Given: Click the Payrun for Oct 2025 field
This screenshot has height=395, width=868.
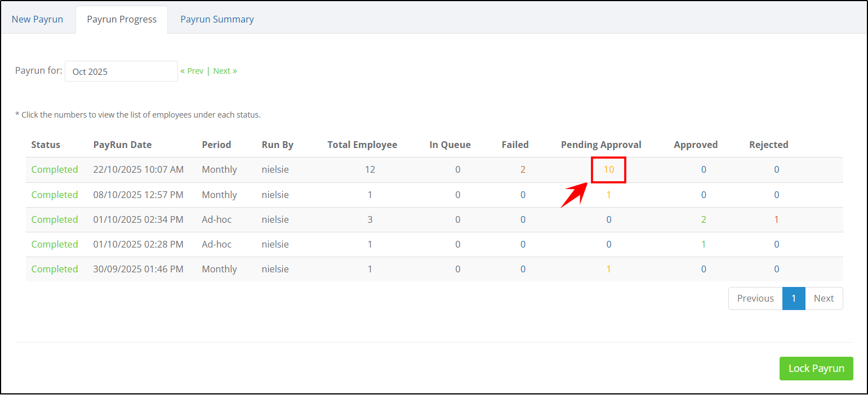Looking at the screenshot, I should 121,71.
